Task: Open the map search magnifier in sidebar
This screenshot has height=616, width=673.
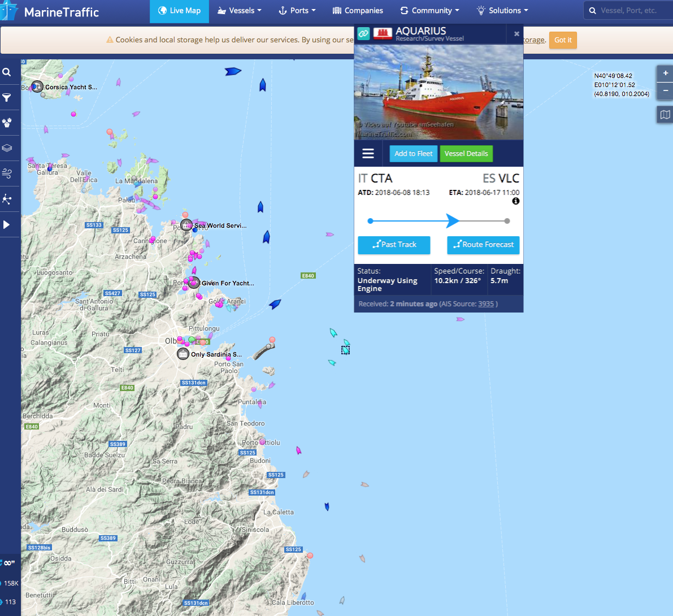Action: coord(7,72)
